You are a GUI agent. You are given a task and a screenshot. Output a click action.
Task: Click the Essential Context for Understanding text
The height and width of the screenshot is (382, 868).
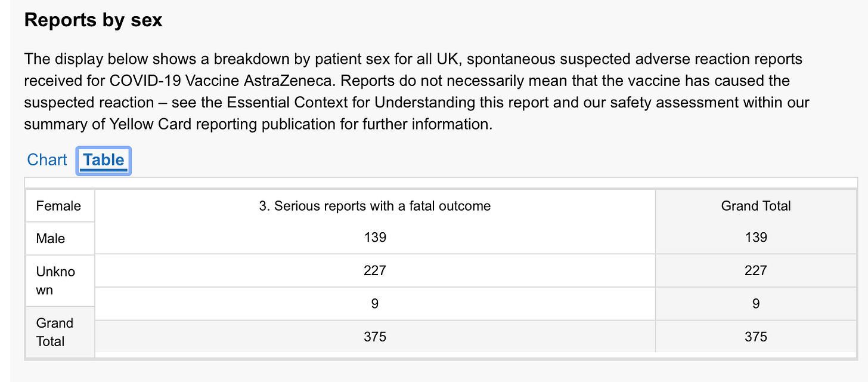click(351, 103)
